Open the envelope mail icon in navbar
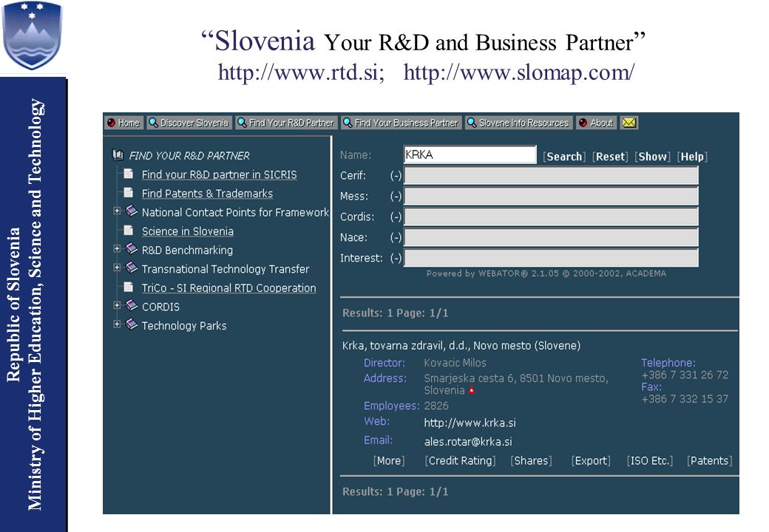The height and width of the screenshot is (532, 769). pos(629,123)
